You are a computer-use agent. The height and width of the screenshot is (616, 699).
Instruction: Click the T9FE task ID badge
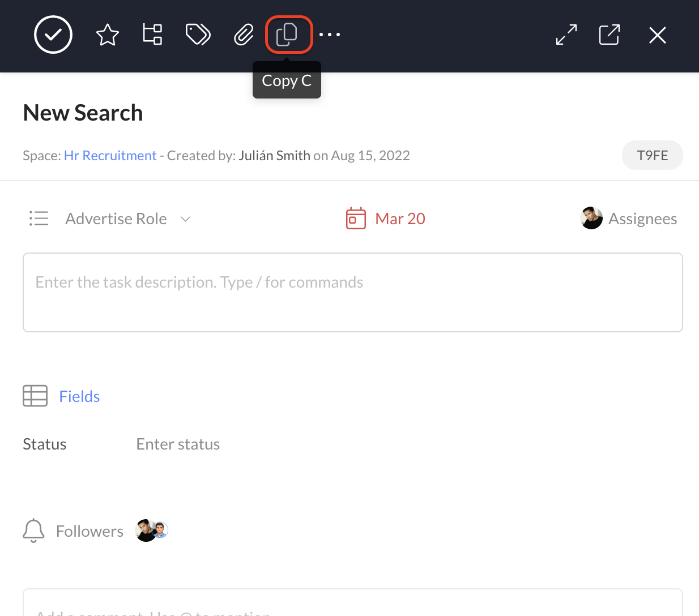(653, 155)
